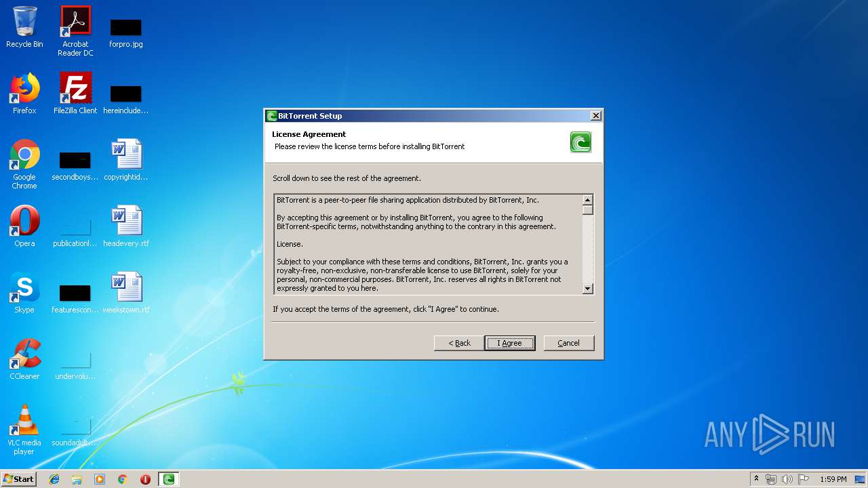Launch Acrobat Reader DC shortcut
Screen dimensions: 868x488
75,31
